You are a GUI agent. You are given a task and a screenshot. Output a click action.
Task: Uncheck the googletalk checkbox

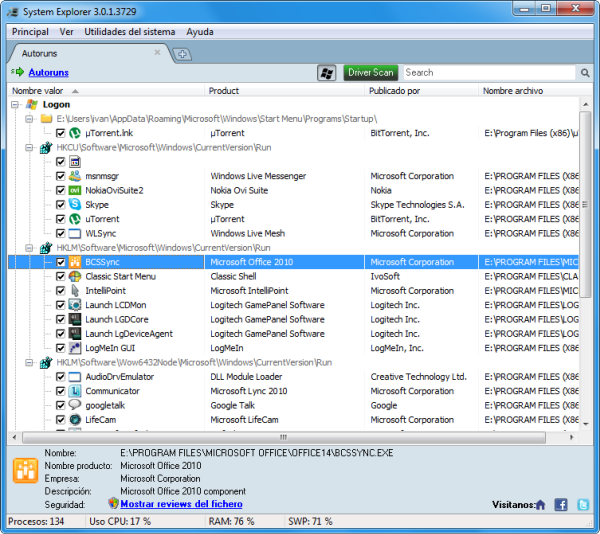(60, 405)
